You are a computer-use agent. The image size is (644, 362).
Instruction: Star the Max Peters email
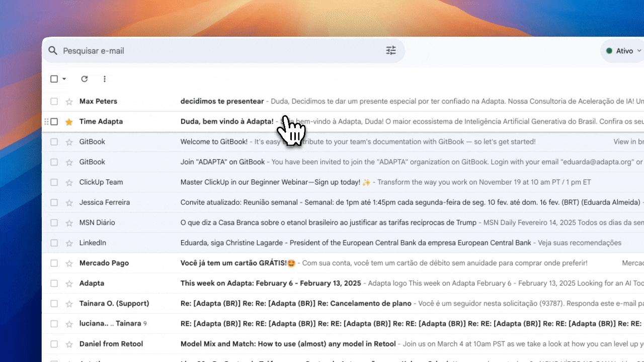coord(69,102)
